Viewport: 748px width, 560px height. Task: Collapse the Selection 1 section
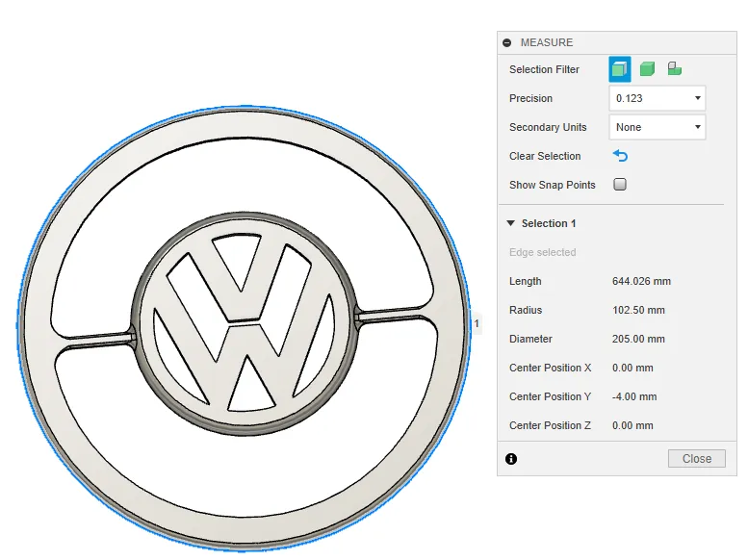click(511, 223)
